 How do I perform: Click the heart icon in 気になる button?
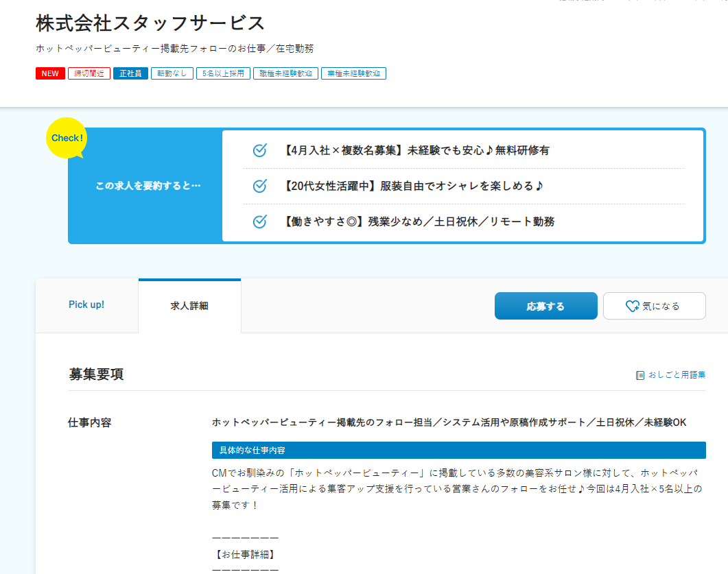click(x=633, y=307)
